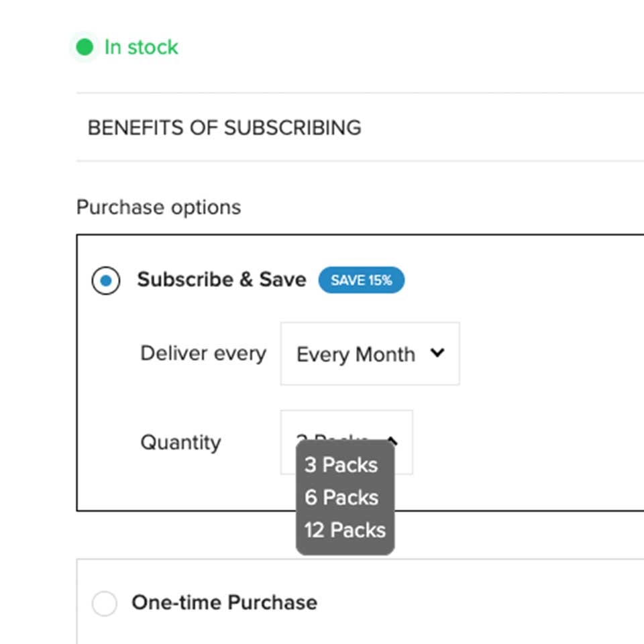Image resolution: width=644 pixels, height=644 pixels.
Task: Click the SAVE 15% badge
Action: (361, 280)
